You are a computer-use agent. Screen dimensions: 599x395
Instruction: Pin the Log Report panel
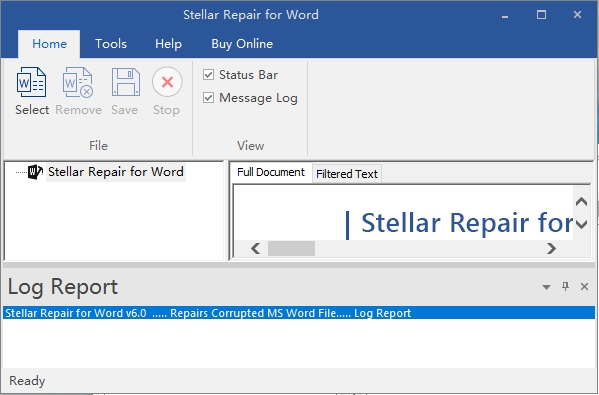[x=565, y=286]
